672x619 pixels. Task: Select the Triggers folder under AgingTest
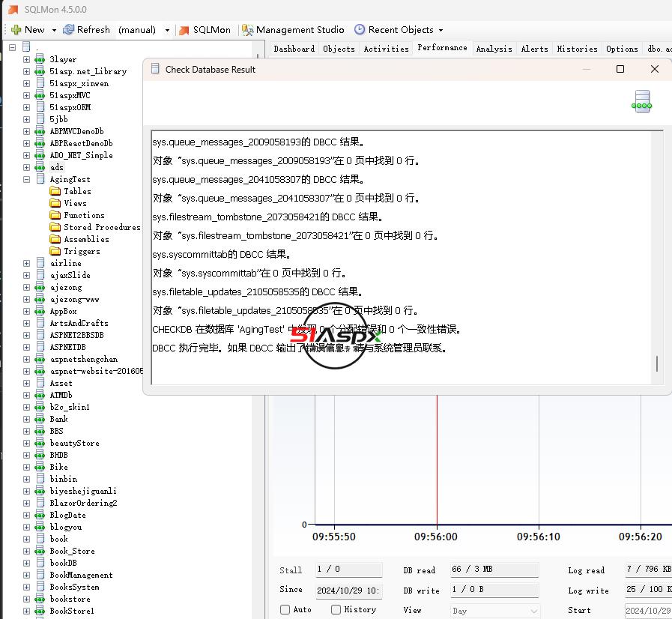point(82,251)
